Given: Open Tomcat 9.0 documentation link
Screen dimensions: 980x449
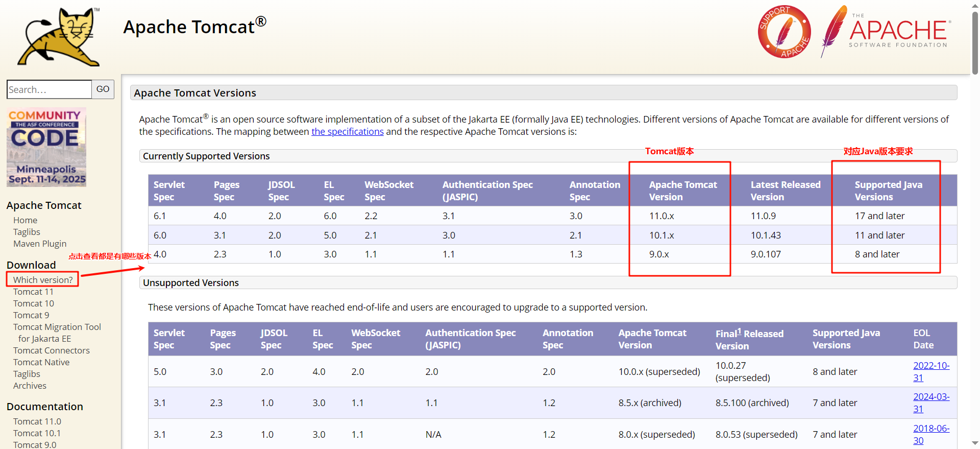Looking at the screenshot, I should point(35,444).
